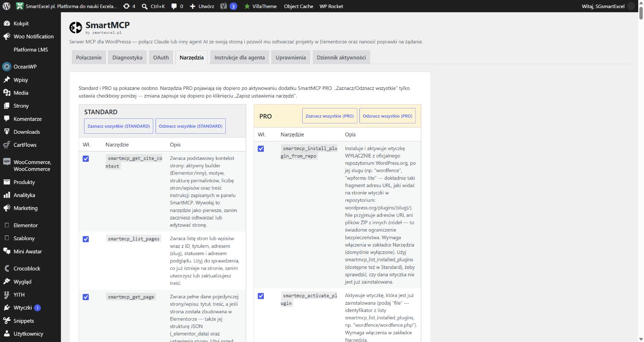Open Woo Notification megaphone icon
Screen dimensions: 644x342
point(7,37)
